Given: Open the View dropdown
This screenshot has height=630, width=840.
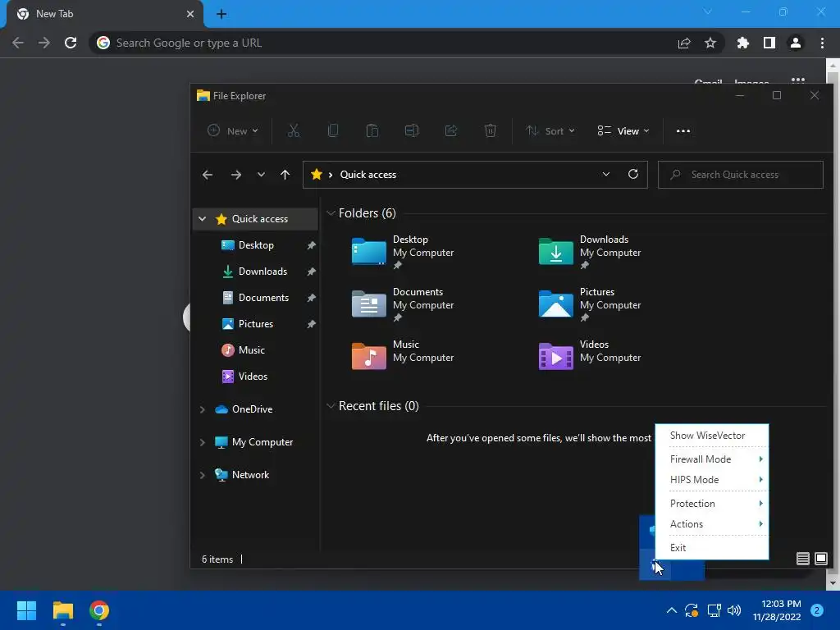Looking at the screenshot, I should (x=623, y=130).
